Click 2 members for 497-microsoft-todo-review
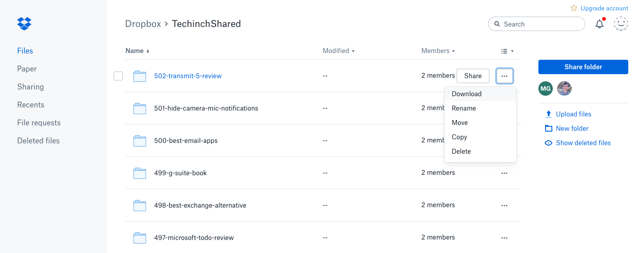This screenshot has width=644, height=253. 438,237
